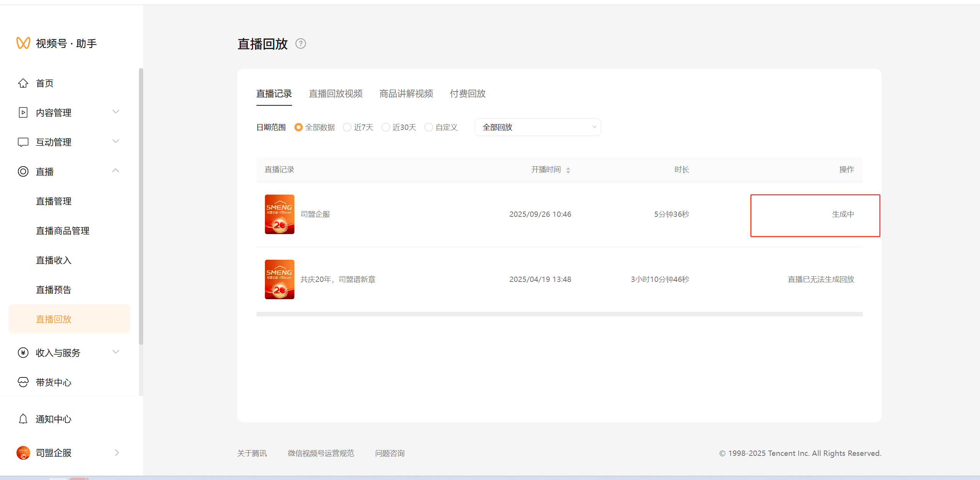The width and height of the screenshot is (980, 480).
Task: Go to 直播管理 in sidebar
Action: tap(54, 201)
